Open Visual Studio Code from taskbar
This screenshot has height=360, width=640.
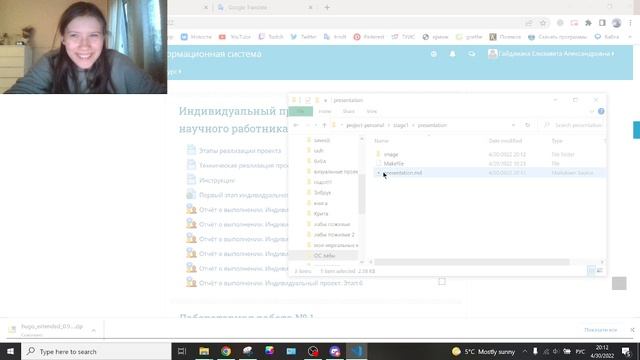pyautogui.click(x=357, y=351)
